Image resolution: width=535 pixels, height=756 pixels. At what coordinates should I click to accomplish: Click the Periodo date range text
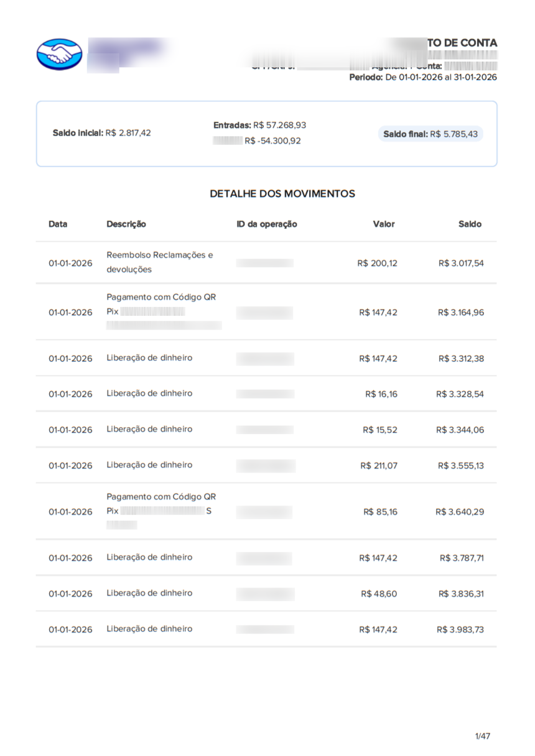pyautogui.click(x=423, y=77)
